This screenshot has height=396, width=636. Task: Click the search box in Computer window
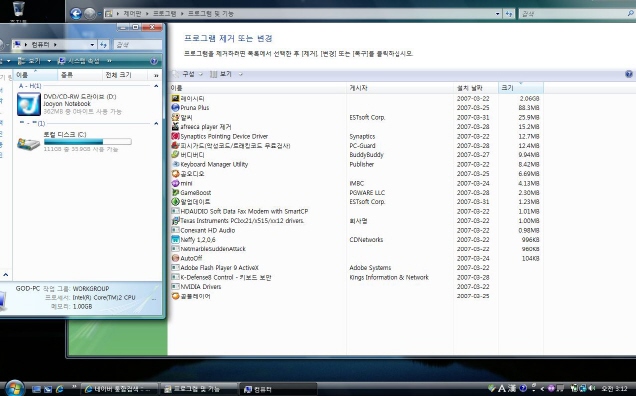pos(138,45)
